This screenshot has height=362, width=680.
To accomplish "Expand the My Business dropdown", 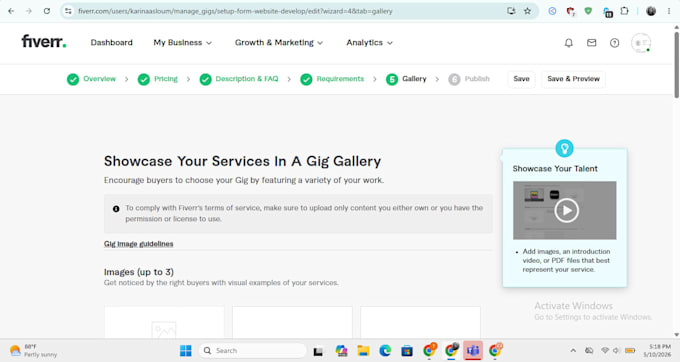I will pos(183,42).
